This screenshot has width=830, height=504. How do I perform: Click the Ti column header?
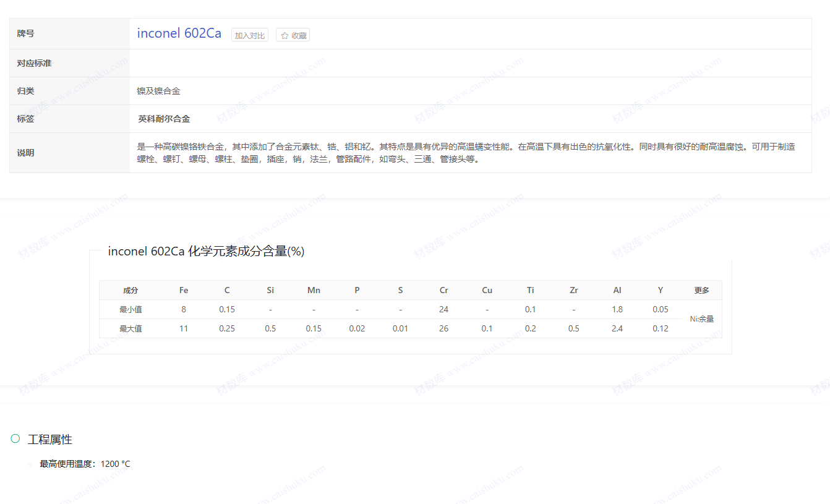[x=531, y=290]
